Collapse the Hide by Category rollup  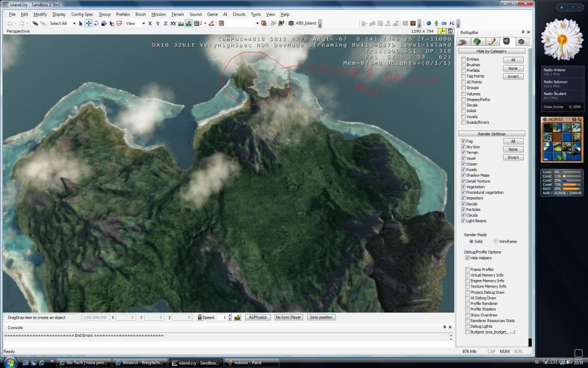coord(492,51)
